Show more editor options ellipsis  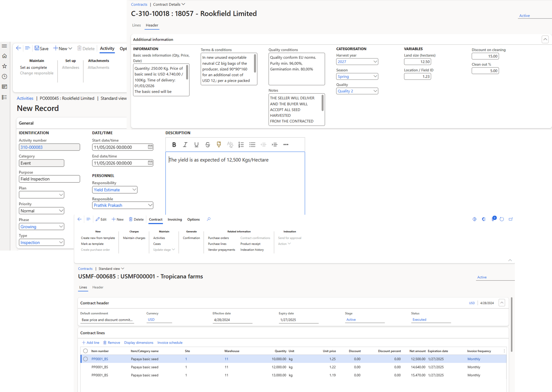[x=286, y=145]
